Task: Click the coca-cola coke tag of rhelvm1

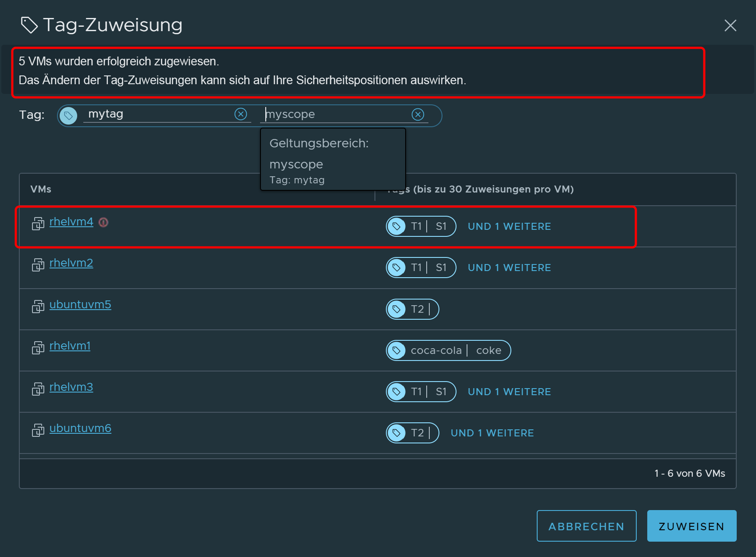Action: coord(449,350)
